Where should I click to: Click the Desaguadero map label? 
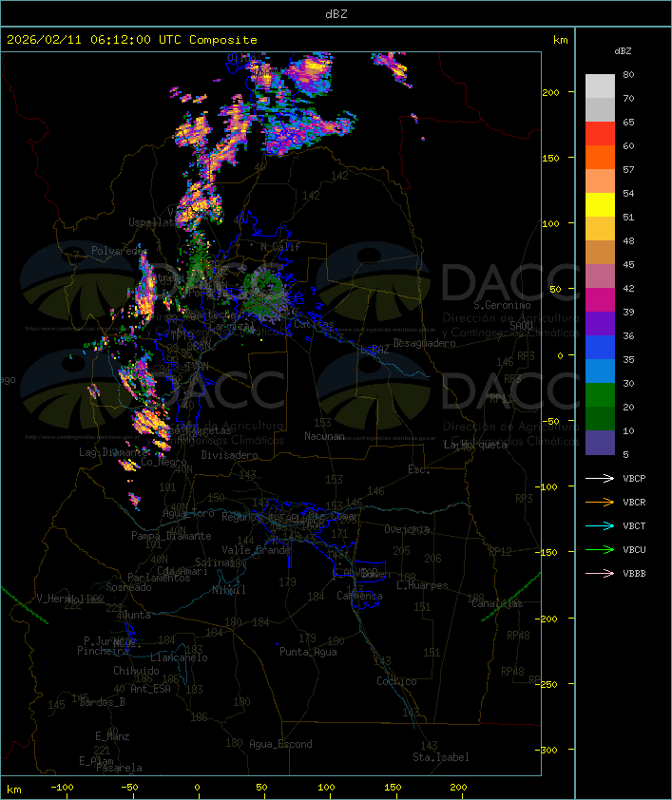click(424, 343)
